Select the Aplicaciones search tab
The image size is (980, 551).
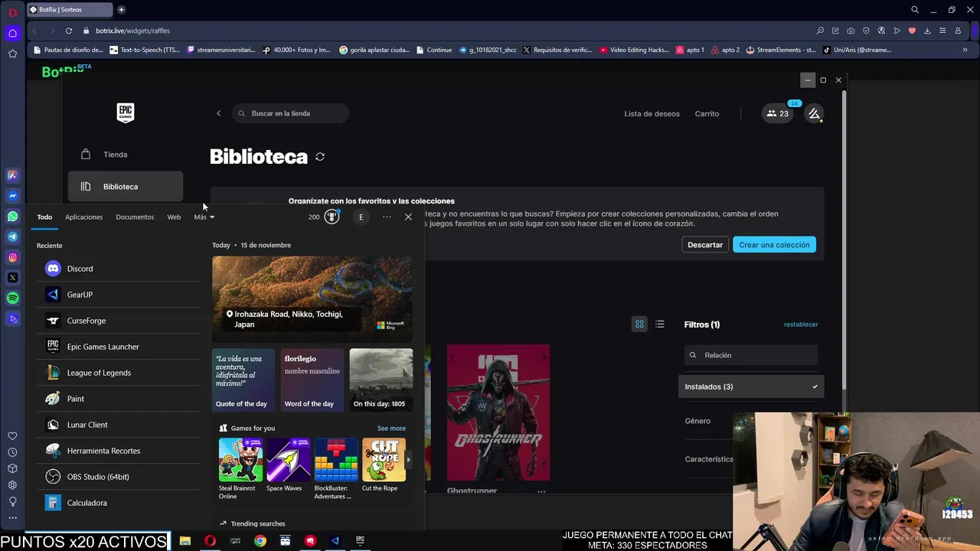[x=83, y=217]
